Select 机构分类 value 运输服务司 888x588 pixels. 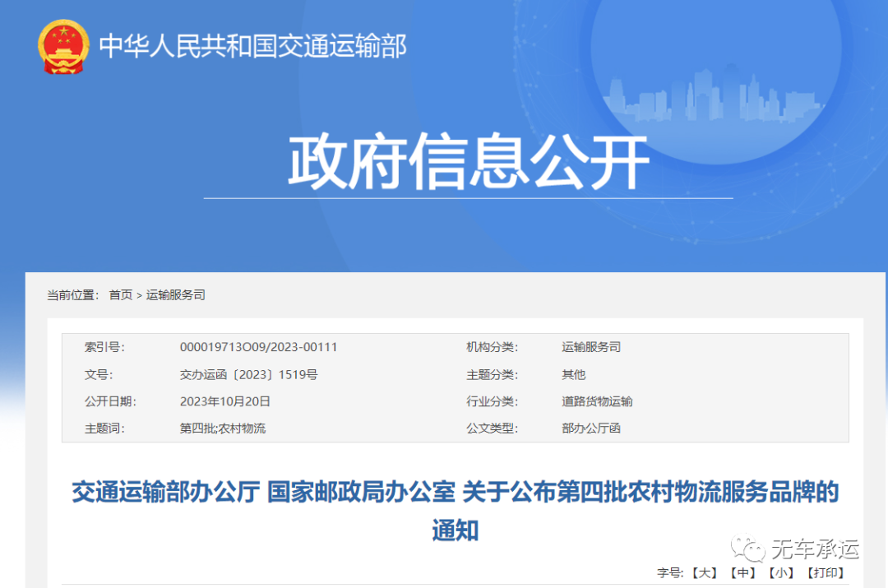pyautogui.click(x=591, y=347)
